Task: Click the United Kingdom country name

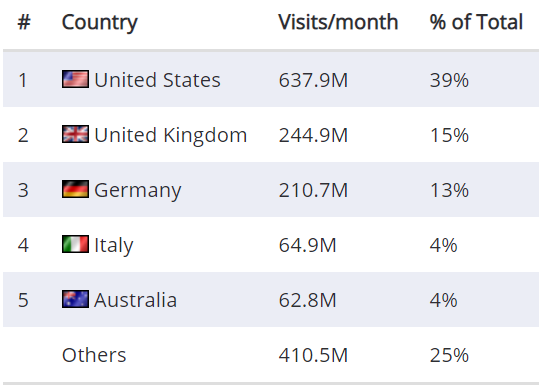Action: pos(170,135)
